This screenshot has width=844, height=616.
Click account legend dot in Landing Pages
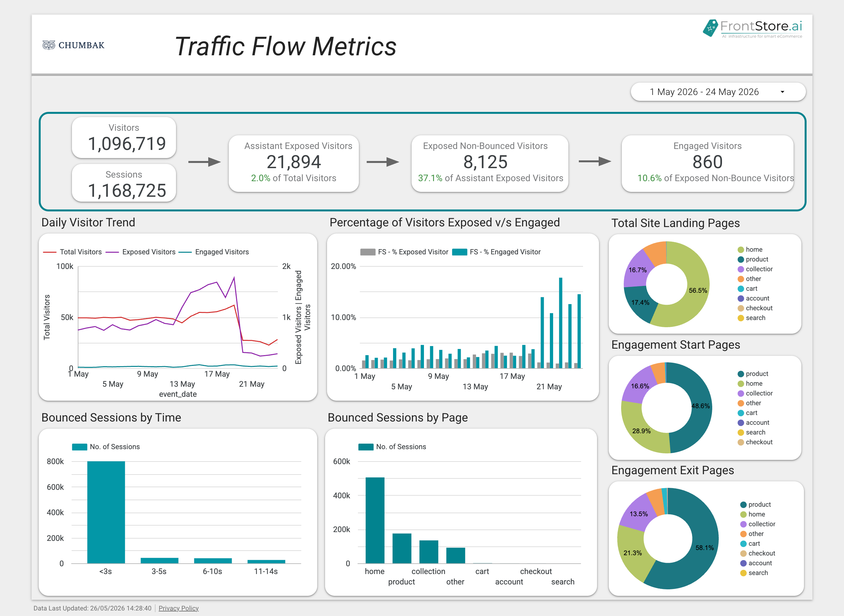pos(741,298)
